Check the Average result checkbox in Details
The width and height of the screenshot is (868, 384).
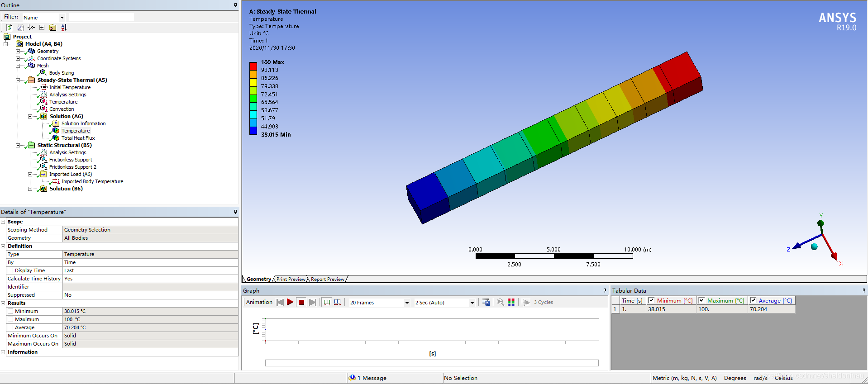(x=10, y=327)
